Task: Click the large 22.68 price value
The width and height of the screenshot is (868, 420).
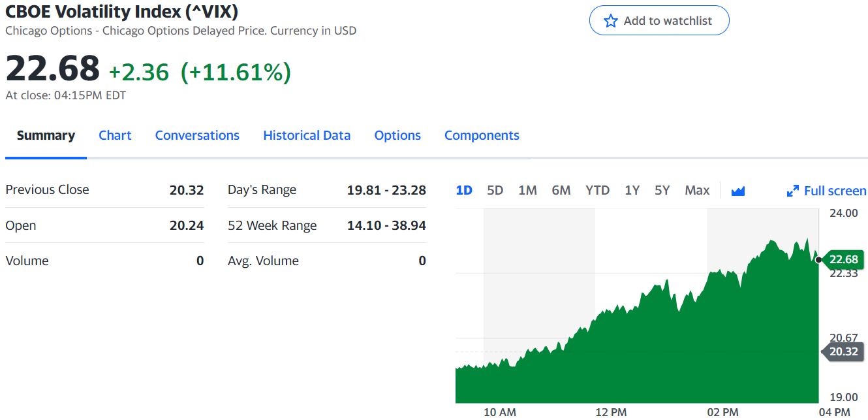Action: pyautogui.click(x=53, y=68)
